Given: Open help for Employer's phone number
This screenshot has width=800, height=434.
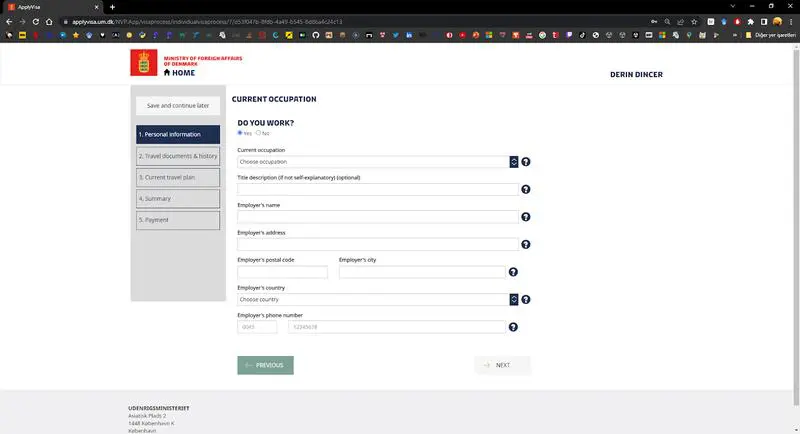Looking at the screenshot, I should (513, 327).
